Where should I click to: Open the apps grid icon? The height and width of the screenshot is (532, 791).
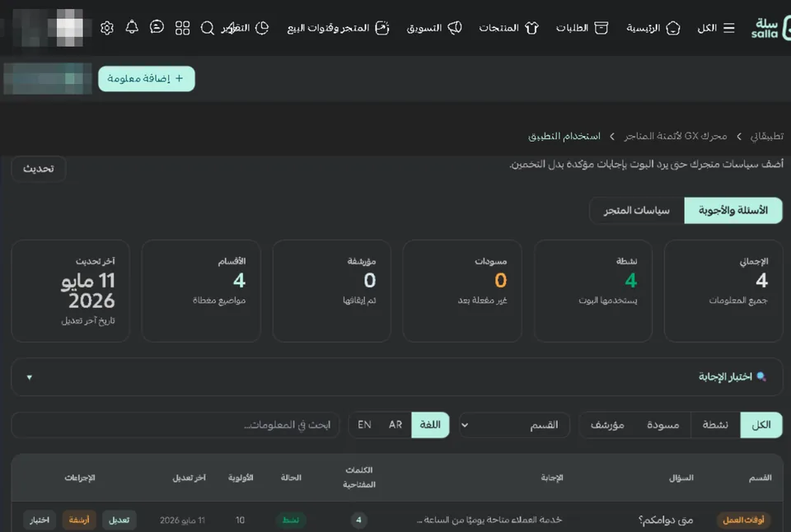point(182,28)
